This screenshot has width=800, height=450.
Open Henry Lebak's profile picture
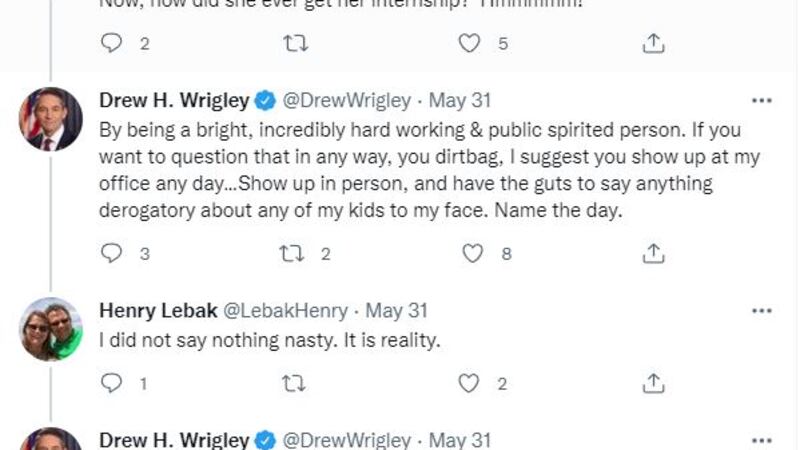(x=51, y=329)
